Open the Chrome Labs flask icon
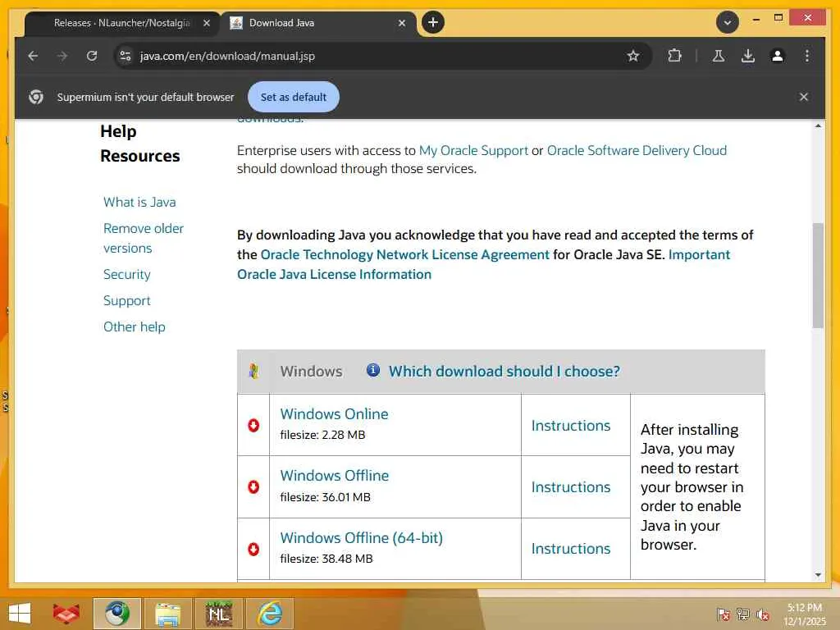Viewport: 840px width, 630px height. click(x=719, y=56)
